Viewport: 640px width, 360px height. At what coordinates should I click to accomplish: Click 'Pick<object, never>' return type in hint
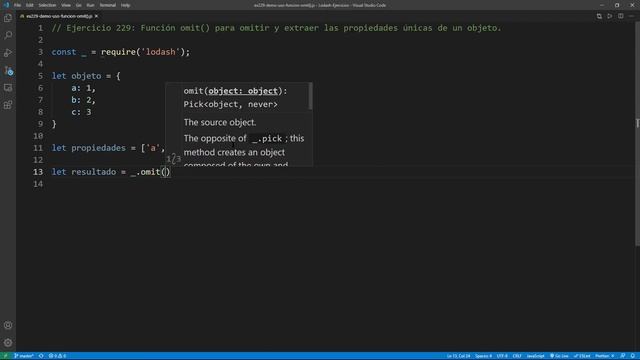coord(230,104)
